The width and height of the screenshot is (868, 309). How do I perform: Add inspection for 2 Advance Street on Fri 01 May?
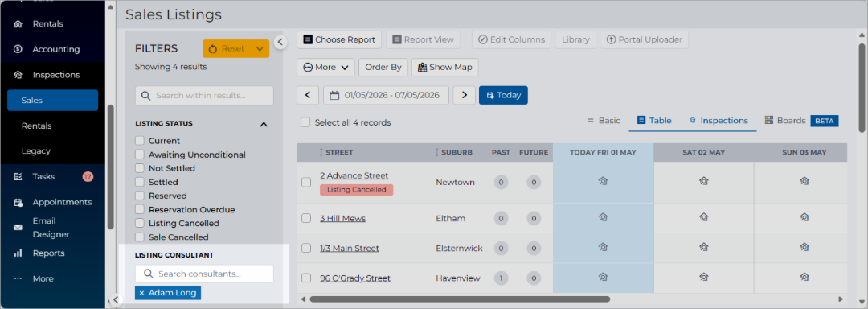(x=603, y=180)
